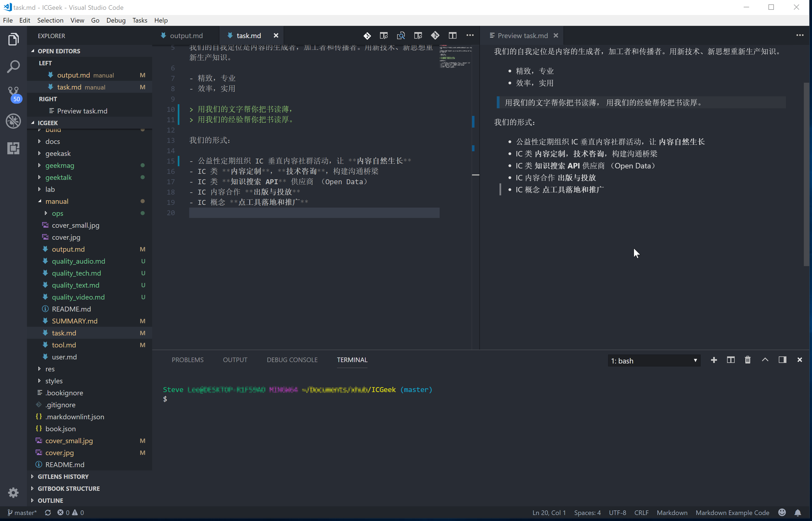Open the errors and warnings count in status bar
812x521 pixels.
click(71, 513)
